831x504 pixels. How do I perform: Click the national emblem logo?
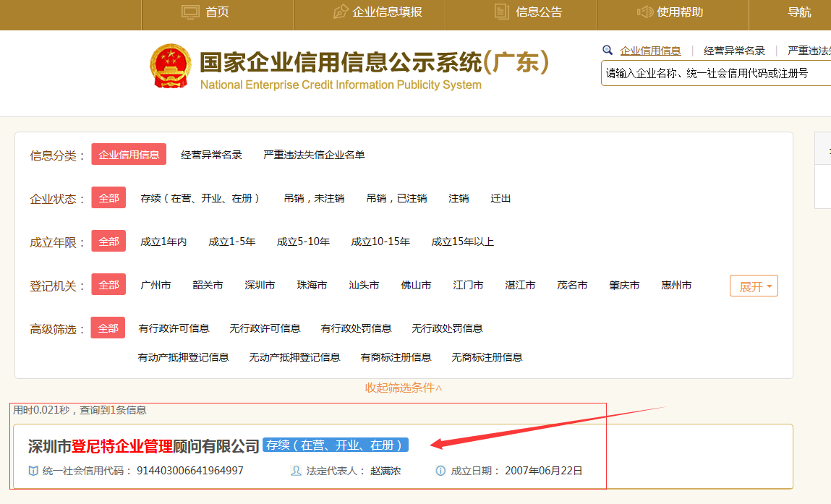pos(171,67)
